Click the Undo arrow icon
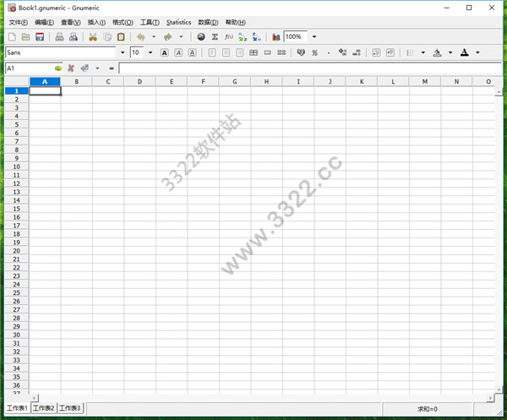Screen dimensions: 507x420 140,37
